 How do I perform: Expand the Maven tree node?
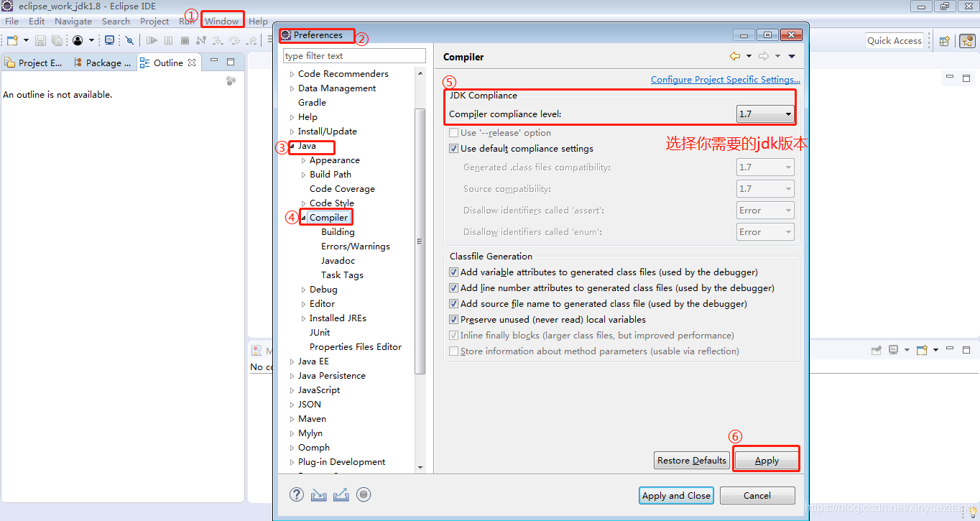292,419
